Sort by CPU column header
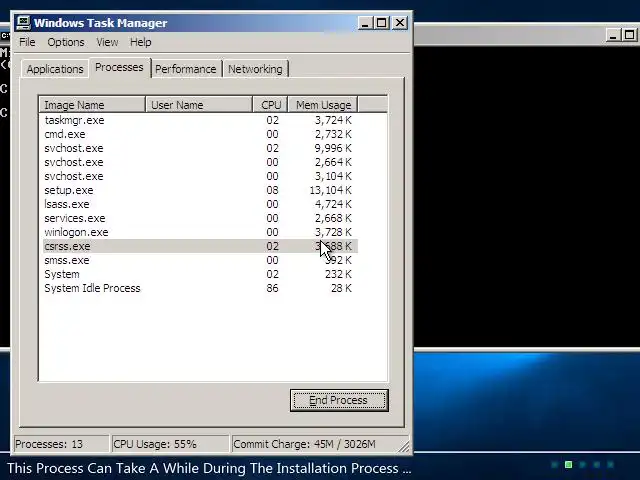This screenshot has height=480, width=640. (x=271, y=105)
